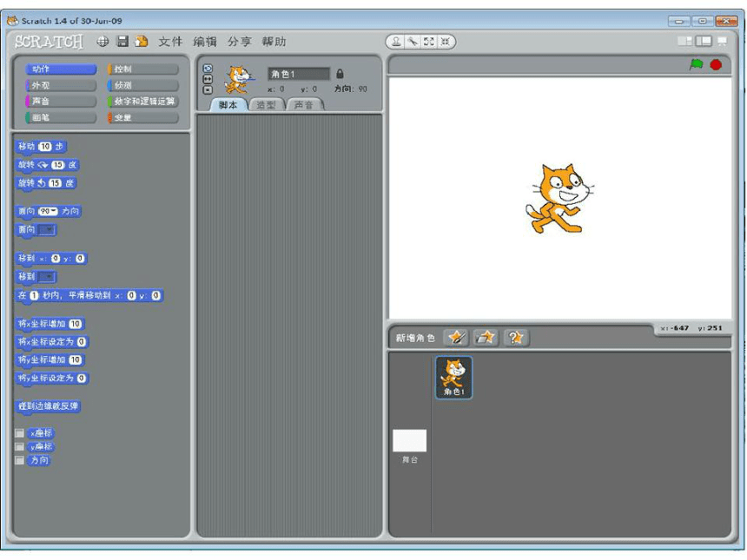Click the 碰到边缘就反弹 block
747x560 pixels.
point(48,406)
